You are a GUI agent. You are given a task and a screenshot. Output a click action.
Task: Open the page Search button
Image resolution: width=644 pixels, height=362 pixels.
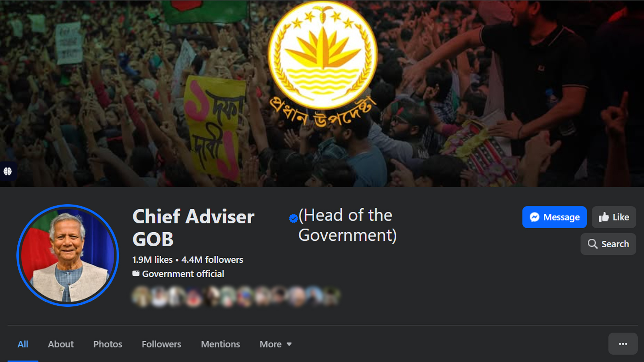coord(608,244)
